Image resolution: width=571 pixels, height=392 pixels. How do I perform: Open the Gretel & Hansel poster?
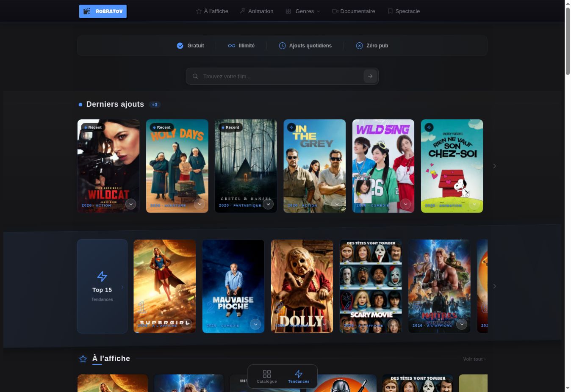pos(246,166)
